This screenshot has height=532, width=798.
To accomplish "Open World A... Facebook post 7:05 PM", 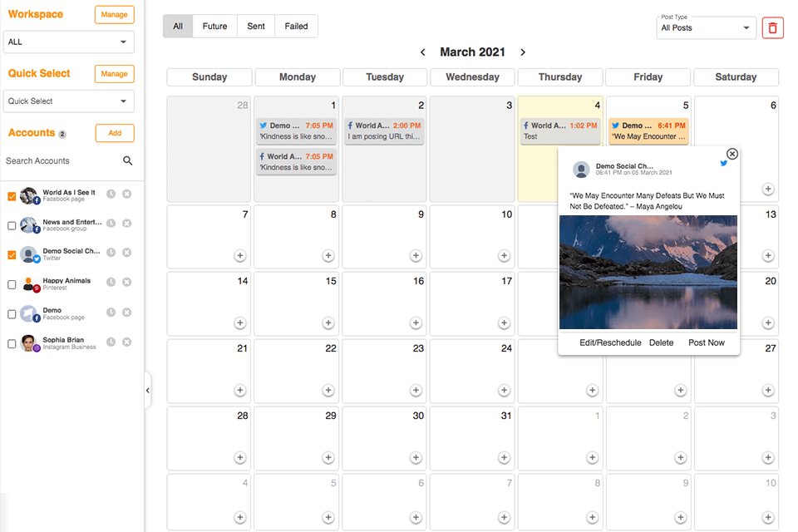I will [x=296, y=162].
